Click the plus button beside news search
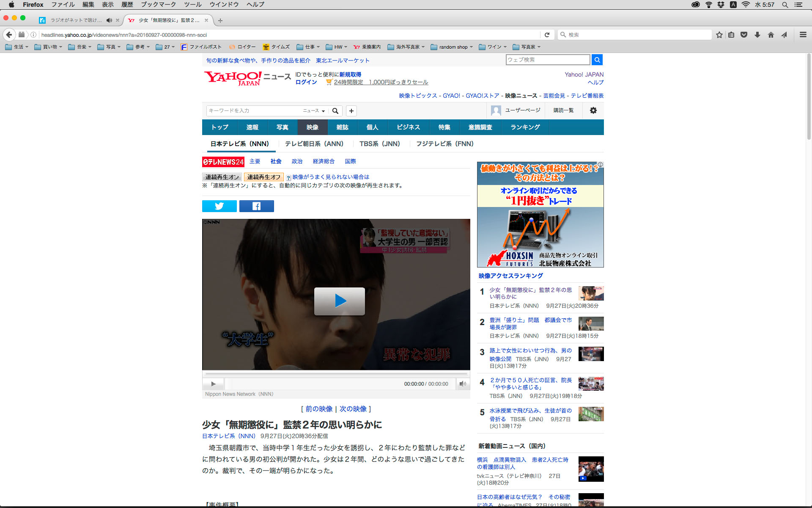 [x=351, y=111]
